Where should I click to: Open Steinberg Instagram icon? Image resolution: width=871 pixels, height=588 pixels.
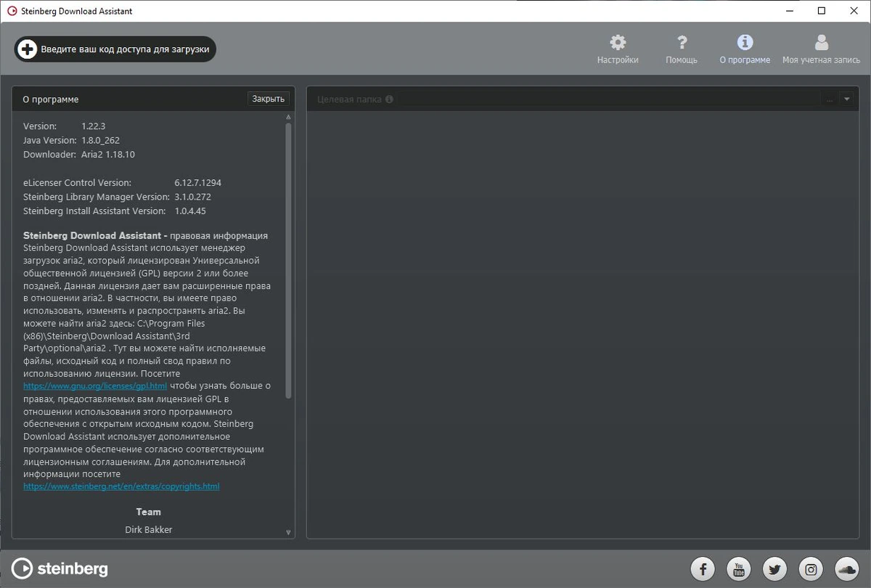(811, 568)
